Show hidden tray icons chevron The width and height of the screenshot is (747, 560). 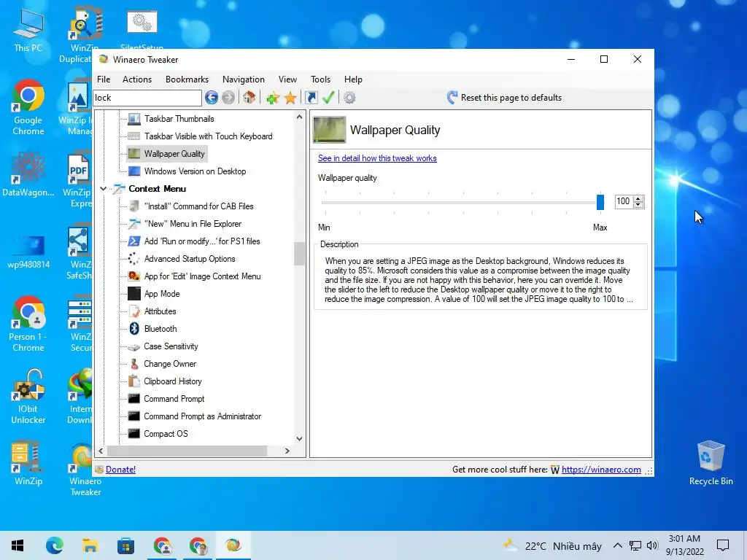coord(617,545)
